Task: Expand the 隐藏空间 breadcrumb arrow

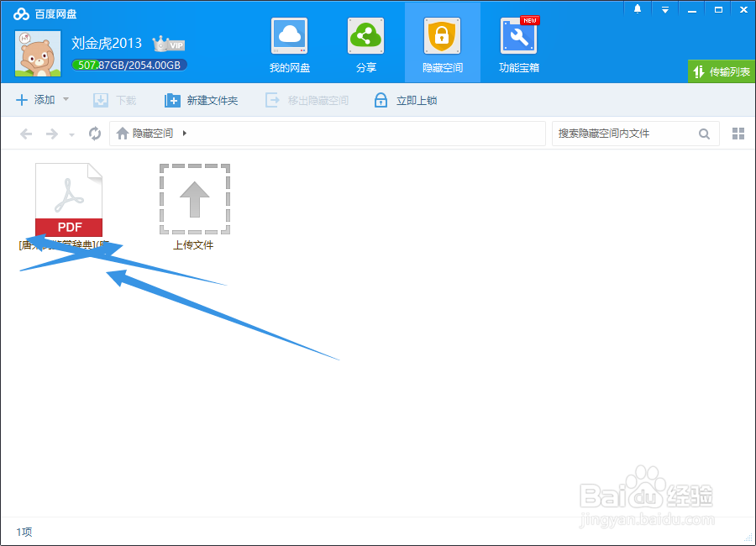Action: (x=185, y=133)
